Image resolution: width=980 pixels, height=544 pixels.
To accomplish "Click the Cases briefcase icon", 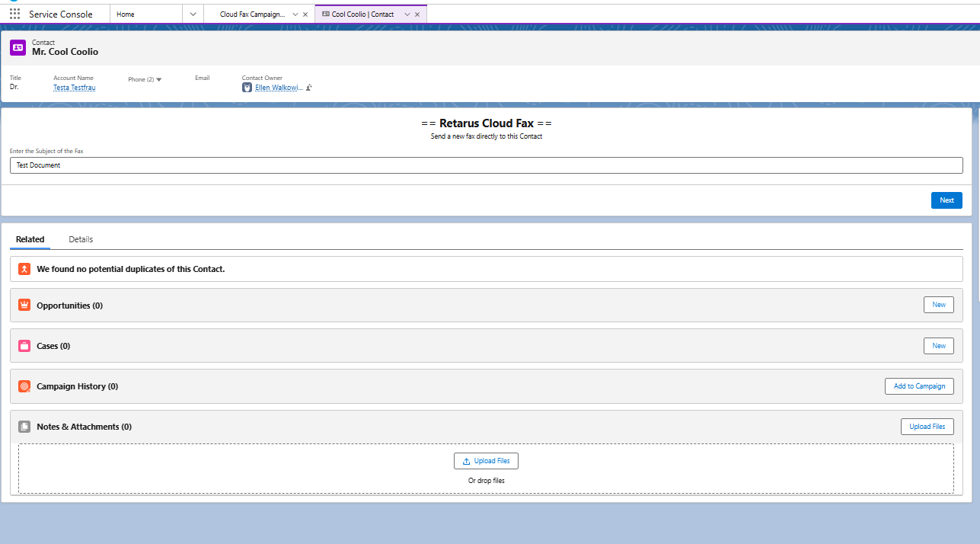I will click(x=24, y=346).
